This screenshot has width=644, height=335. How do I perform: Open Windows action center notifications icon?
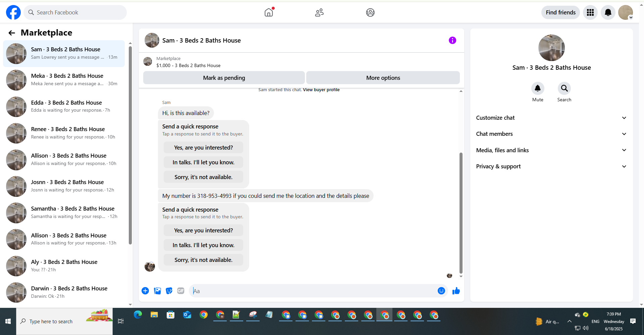pos(633,321)
